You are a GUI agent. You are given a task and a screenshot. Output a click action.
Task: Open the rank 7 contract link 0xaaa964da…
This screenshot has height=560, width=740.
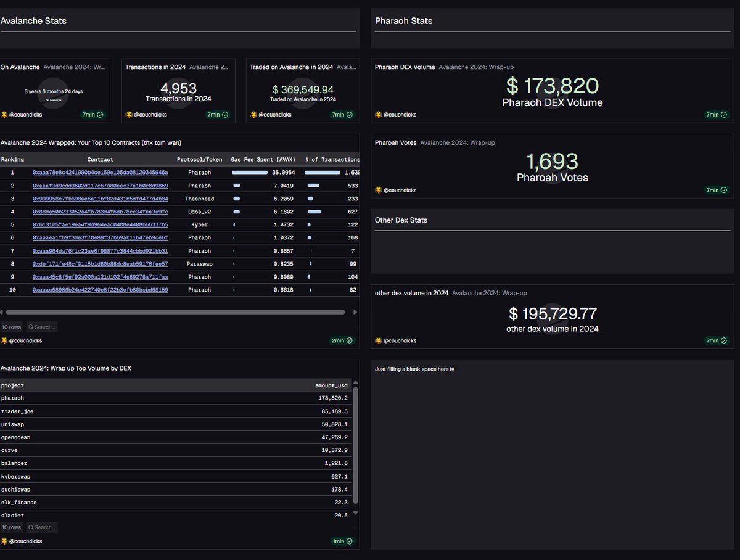100,251
